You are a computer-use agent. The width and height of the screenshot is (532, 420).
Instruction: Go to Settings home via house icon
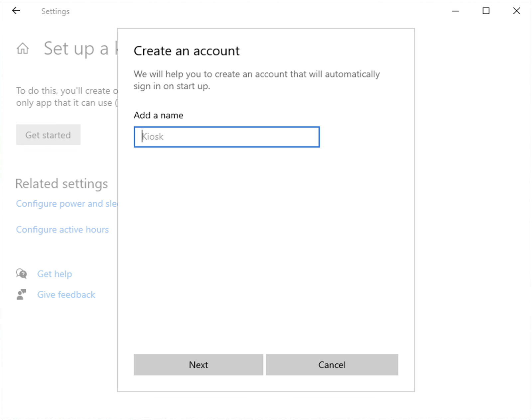point(23,49)
